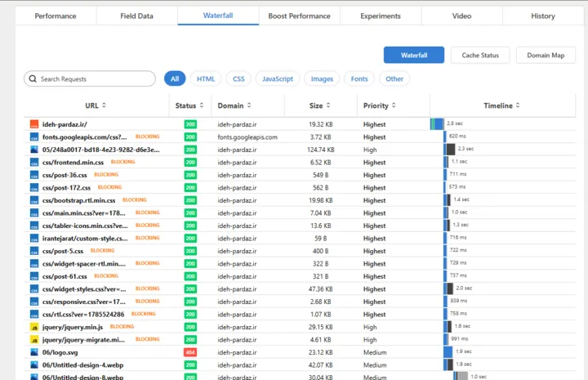Click the 124.74 KB size cell
Screen dimensions: 588x380
321,150
